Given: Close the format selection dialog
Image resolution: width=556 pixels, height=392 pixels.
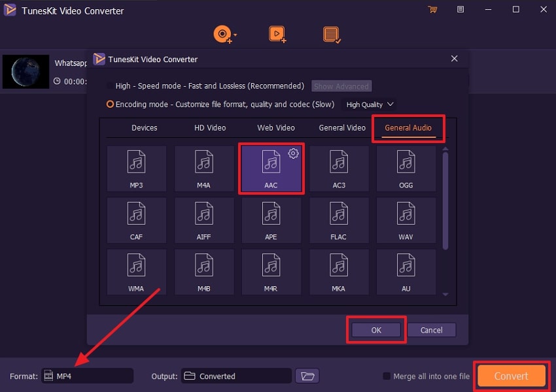Looking at the screenshot, I should point(454,59).
